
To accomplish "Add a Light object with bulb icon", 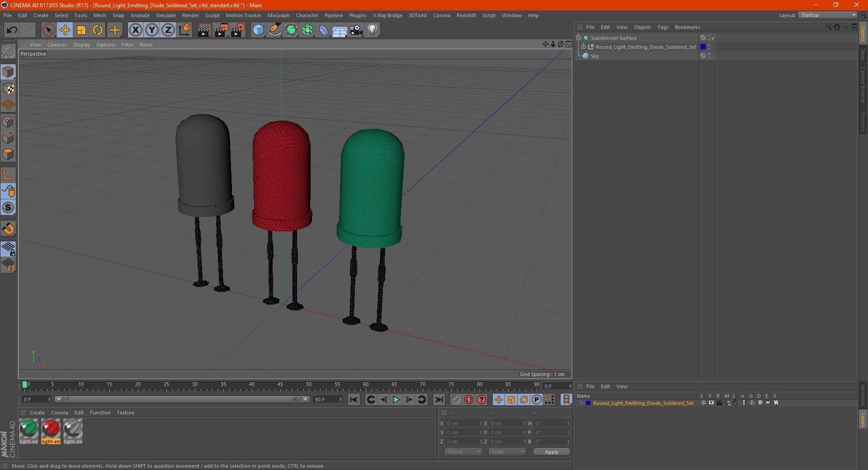I will point(373,30).
